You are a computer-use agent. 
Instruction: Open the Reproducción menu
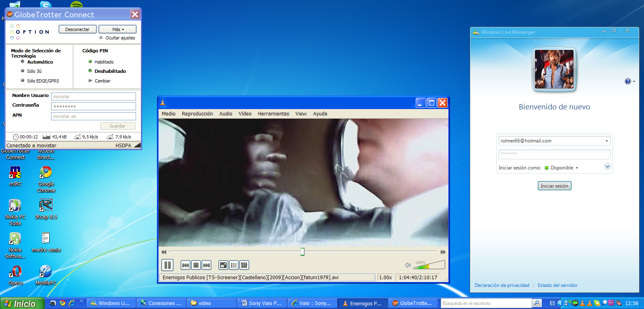point(197,114)
